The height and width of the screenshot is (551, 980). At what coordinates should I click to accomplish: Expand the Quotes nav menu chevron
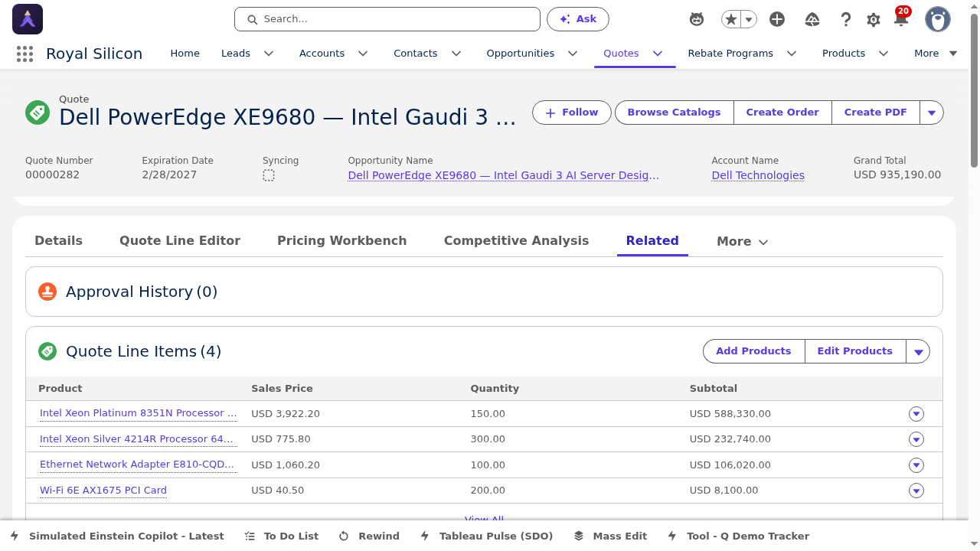pyautogui.click(x=658, y=54)
